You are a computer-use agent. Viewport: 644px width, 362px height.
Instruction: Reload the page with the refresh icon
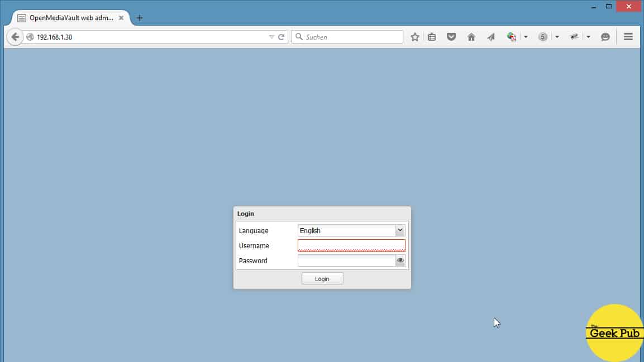point(282,37)
